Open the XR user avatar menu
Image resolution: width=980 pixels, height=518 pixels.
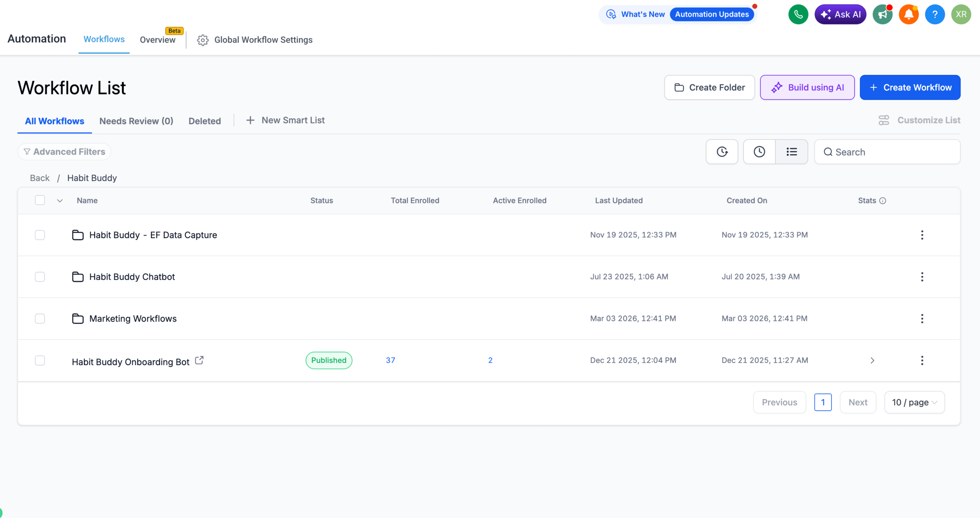[961, 14]
